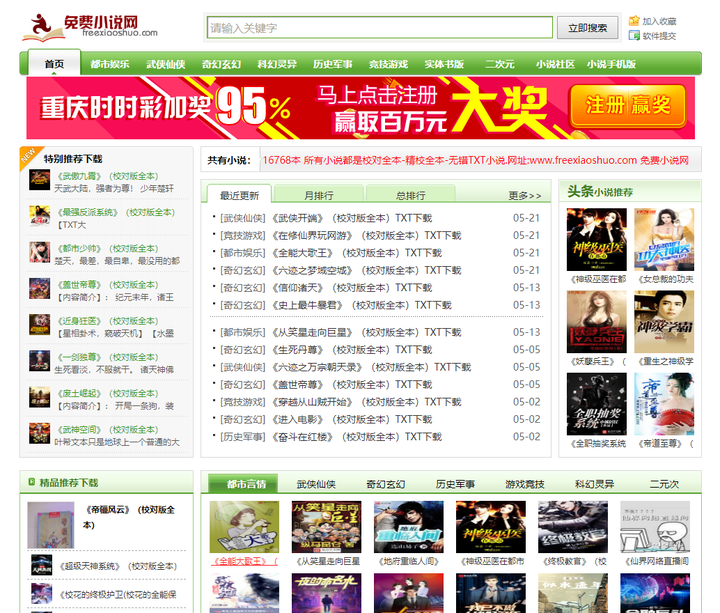Click the 免费小说网 site logo
The height and width of the screenshot is (613, 720).
tap(90, 27)
